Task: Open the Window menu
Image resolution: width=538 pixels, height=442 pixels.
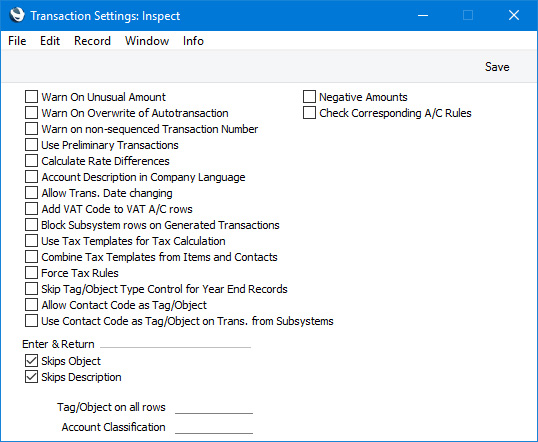Action: (x=147, y=41)
